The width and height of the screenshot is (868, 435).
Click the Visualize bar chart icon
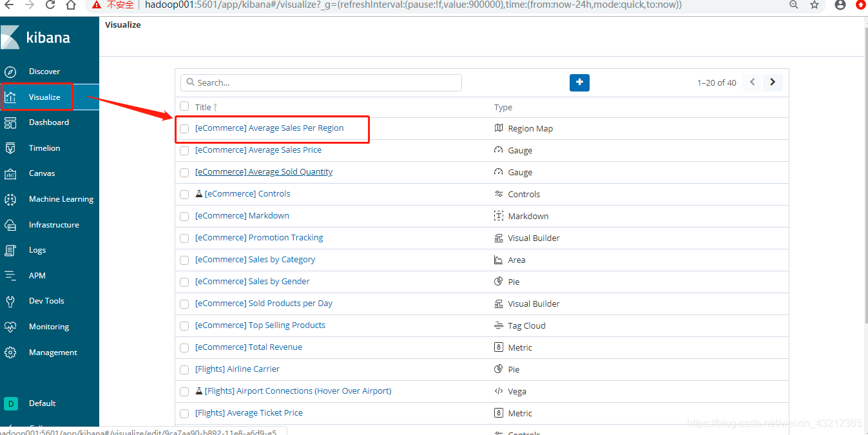coord(10,97)
